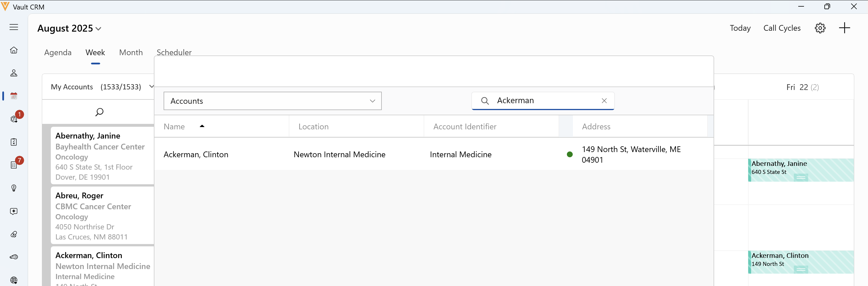868x286 pixels.
Task: Open Call Cycles
Action: click(x=781, y=28)
